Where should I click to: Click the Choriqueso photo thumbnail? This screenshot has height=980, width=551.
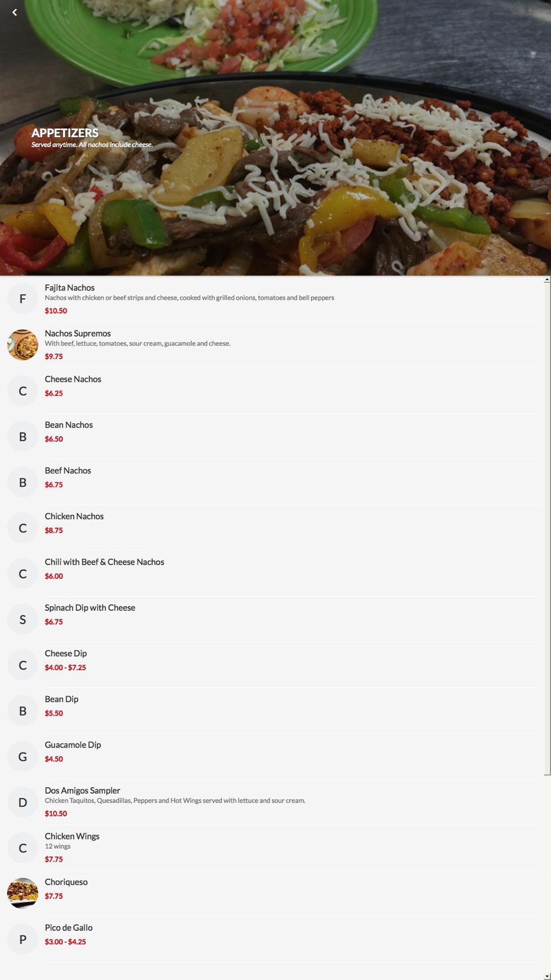click(x=23, y=893)
